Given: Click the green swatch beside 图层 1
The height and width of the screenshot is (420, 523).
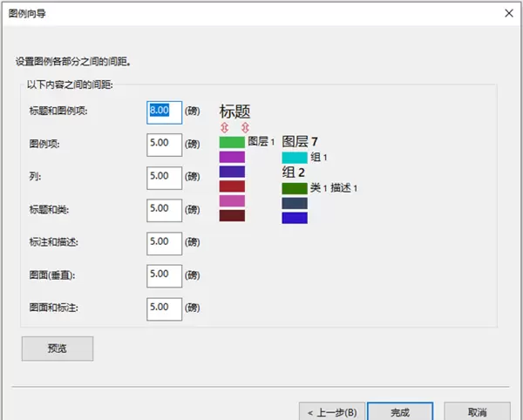Looking at the screenshot, I should 232,142.
